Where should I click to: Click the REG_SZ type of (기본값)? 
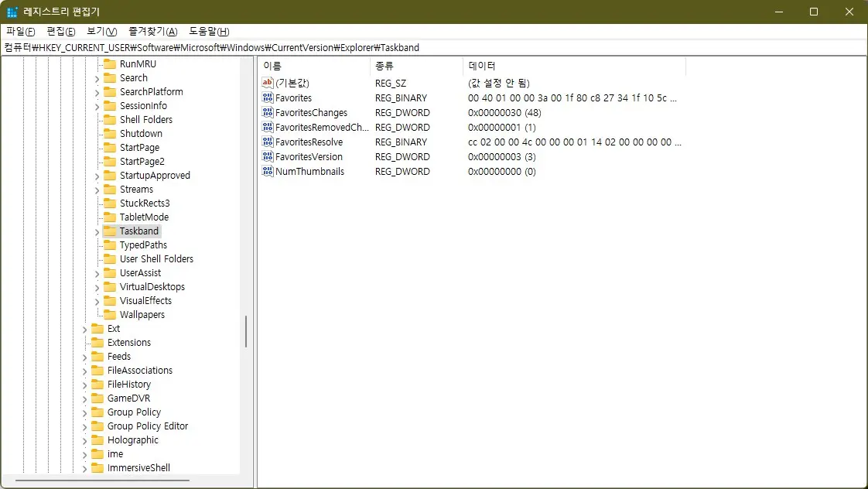point(390,83)
